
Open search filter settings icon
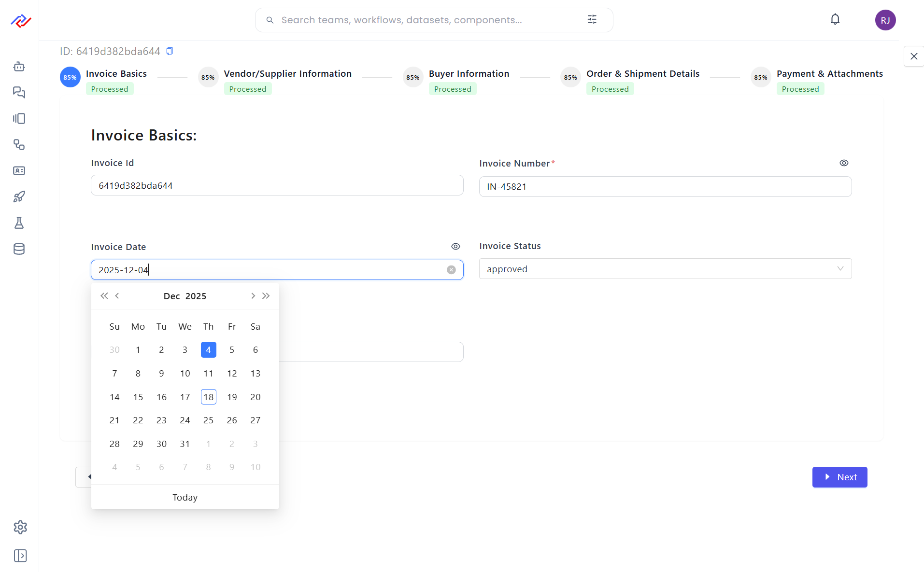point(592,20)
